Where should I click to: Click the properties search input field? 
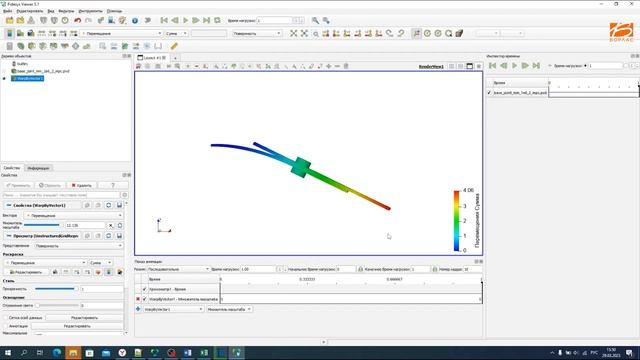coord(61,195)
